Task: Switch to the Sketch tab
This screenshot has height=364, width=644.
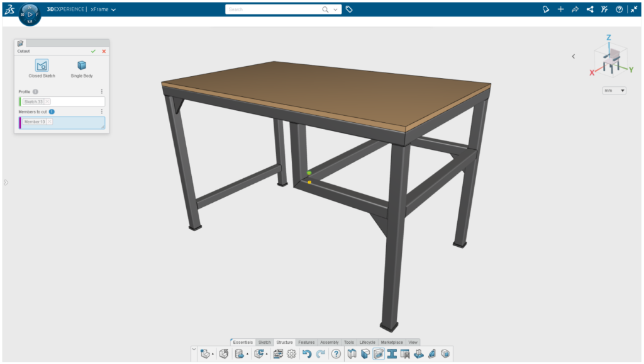Action: coord(265,342)
